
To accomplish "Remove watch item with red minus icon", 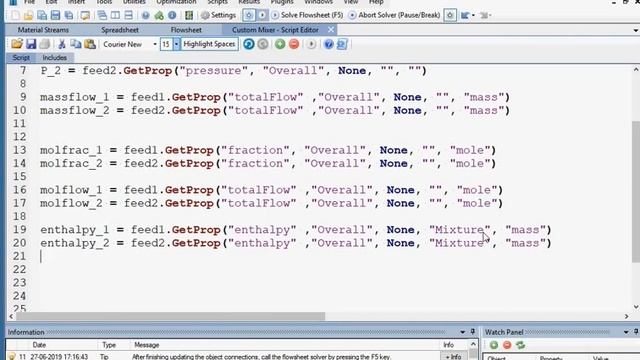I will tap(507, 345).
